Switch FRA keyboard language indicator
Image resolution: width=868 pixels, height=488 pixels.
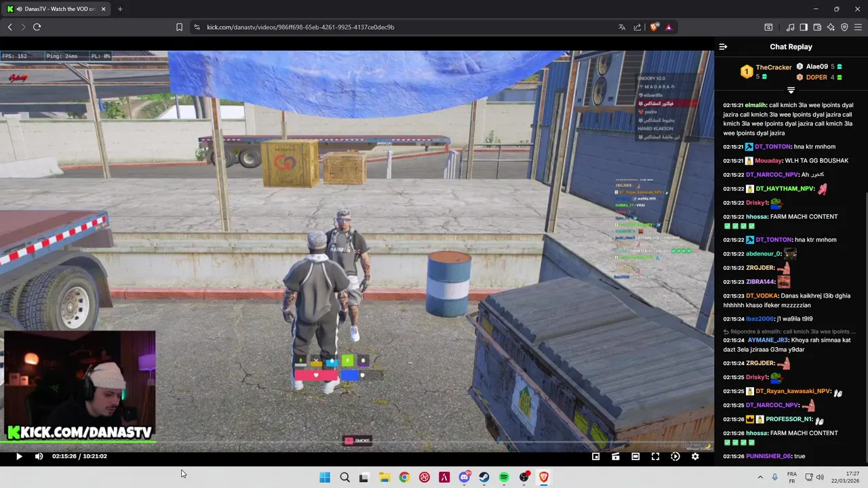point(792,477)
